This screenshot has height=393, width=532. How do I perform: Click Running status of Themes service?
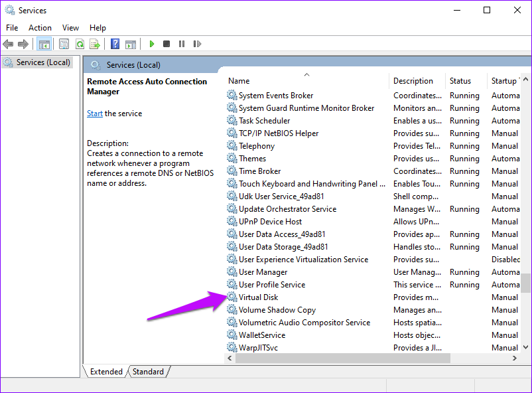click(x=464, y=159)
